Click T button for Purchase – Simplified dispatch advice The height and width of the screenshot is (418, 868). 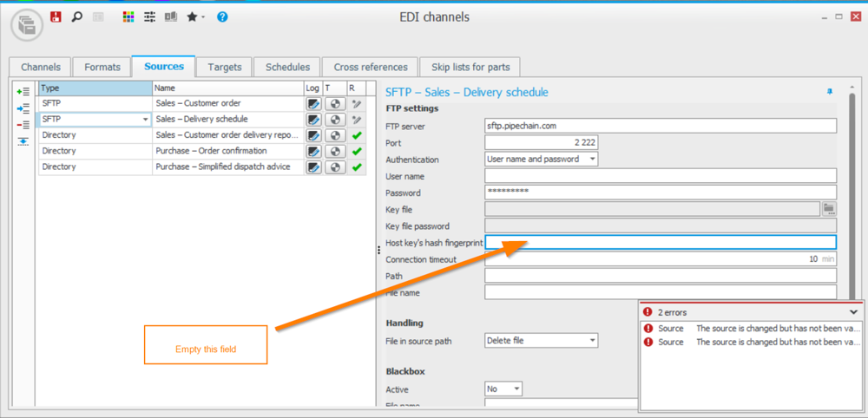(x=335, y=167)
